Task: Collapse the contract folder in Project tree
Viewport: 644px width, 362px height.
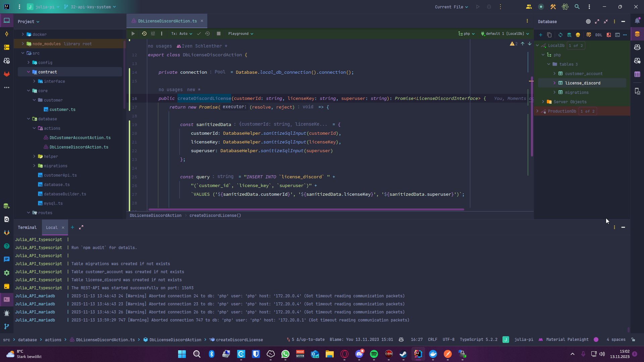Action: coord(29,72)
